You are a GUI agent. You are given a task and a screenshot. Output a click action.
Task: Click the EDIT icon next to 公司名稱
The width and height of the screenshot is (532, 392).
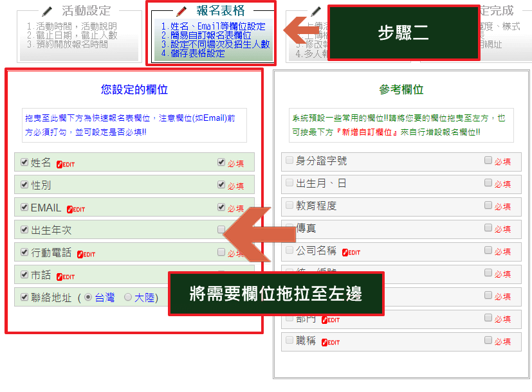(x=351, y=253)
